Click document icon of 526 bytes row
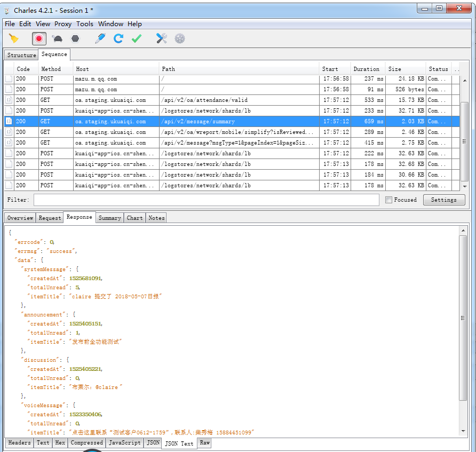This screenshot has width=476, height=452. click(9, 89)
